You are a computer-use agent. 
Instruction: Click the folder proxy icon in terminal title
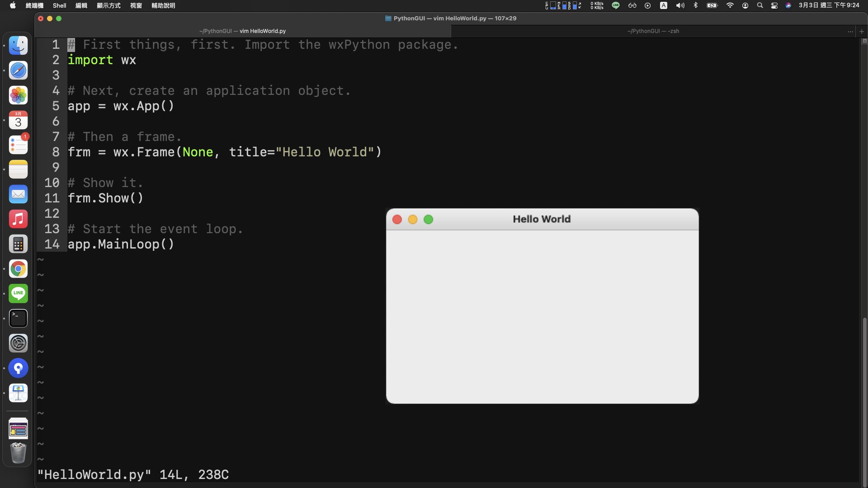tap(388, 19)
